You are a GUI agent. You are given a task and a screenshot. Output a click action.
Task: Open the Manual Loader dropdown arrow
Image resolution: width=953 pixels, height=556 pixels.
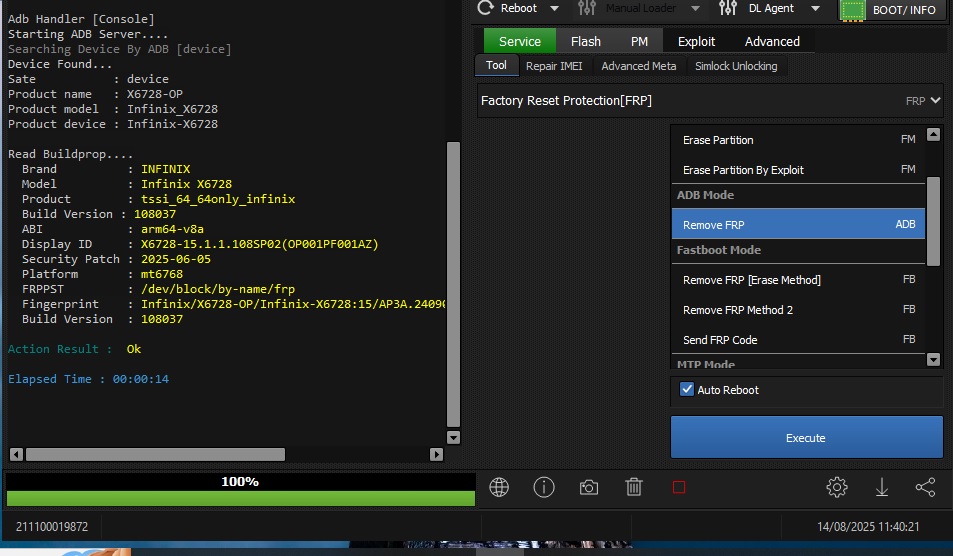click(695, 9)
